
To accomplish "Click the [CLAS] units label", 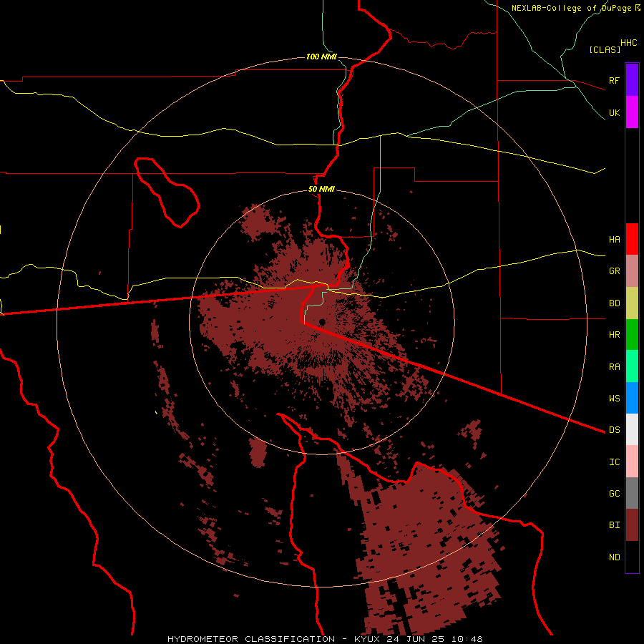I will coord(605,49).
